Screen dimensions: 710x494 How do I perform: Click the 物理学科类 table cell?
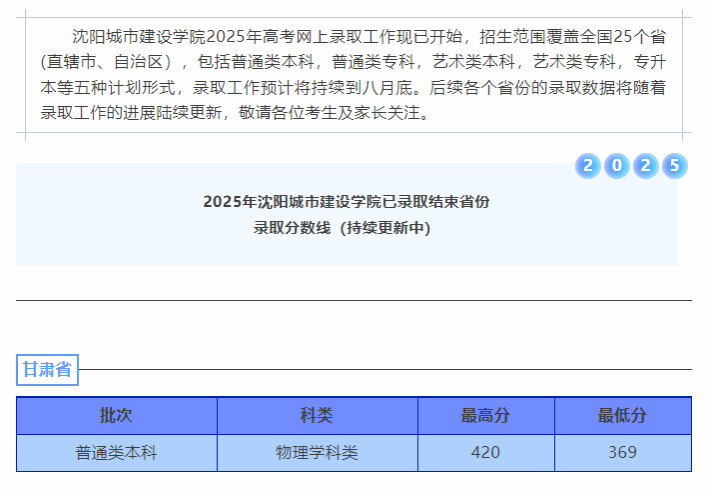tap(316, 453)
